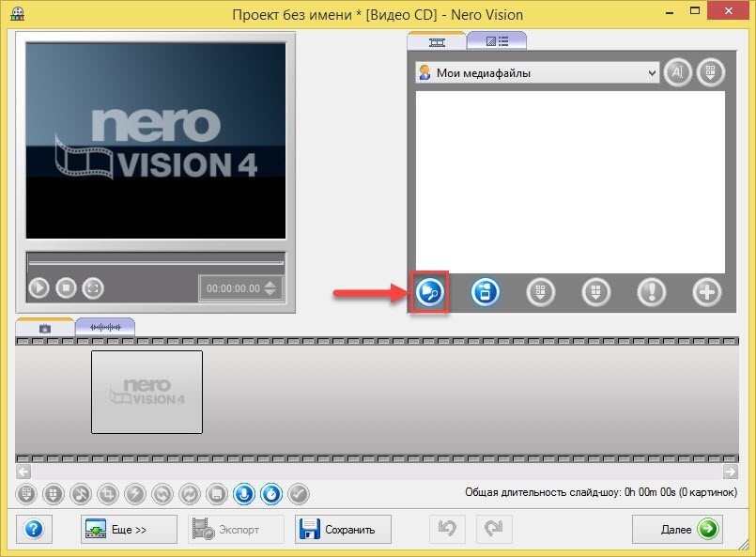Viewport: 756px width, 557px height.
Task: Click the Еще >> button
Action: (129, 529)
